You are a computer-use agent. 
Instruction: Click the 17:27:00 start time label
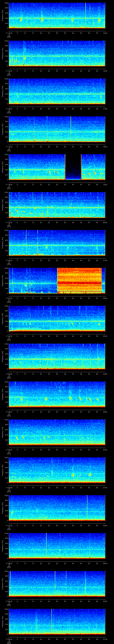coord(9,525)
